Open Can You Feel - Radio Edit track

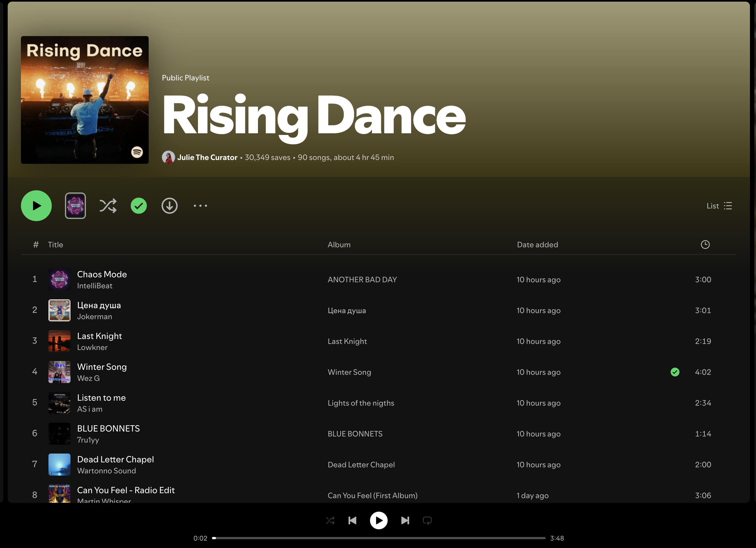126,490
